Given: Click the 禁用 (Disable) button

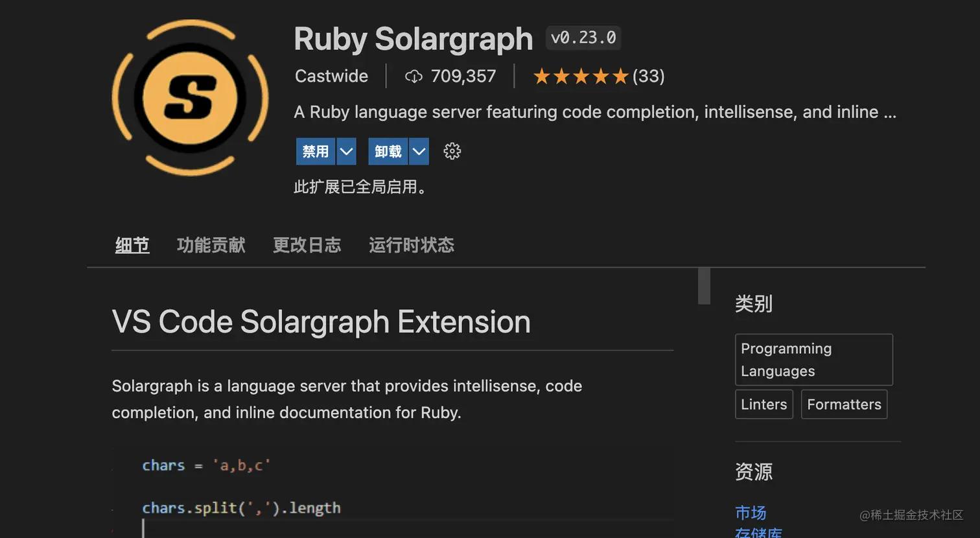Looking at the screenshot, I should pyautogui.click(x=316, y=152).
